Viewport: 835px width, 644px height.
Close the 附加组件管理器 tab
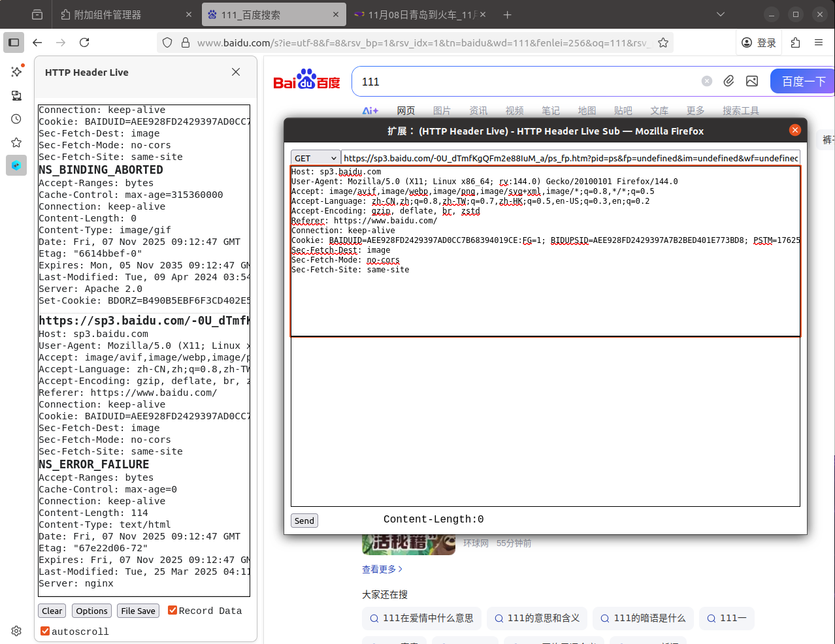[x=189, y=14]
